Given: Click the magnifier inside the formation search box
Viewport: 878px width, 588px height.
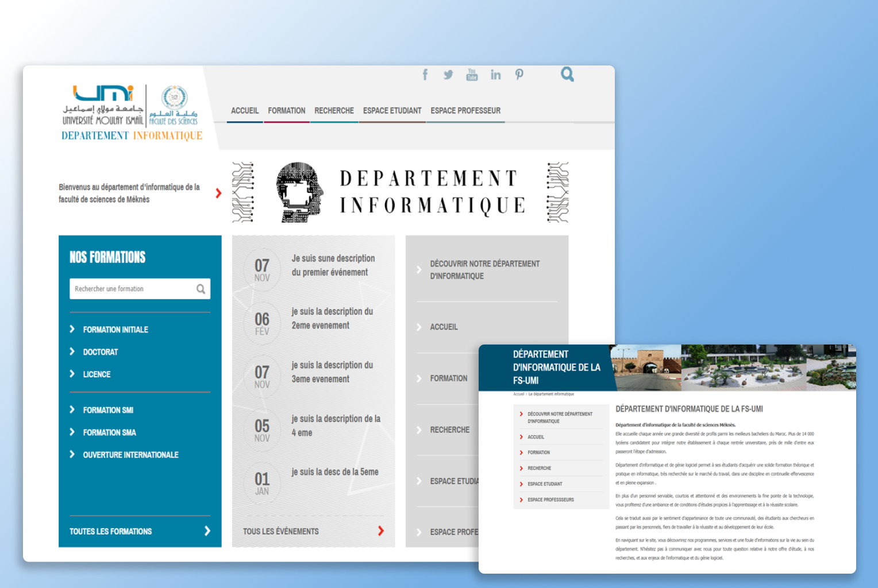Looking at the screenshot, I should (x=201, y=289).
